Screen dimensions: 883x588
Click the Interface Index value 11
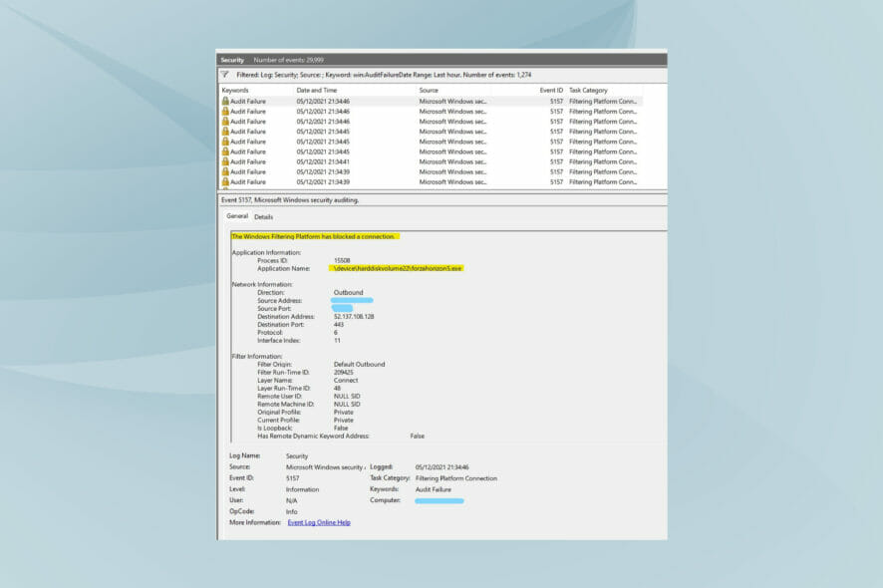[x=337, y=340]
